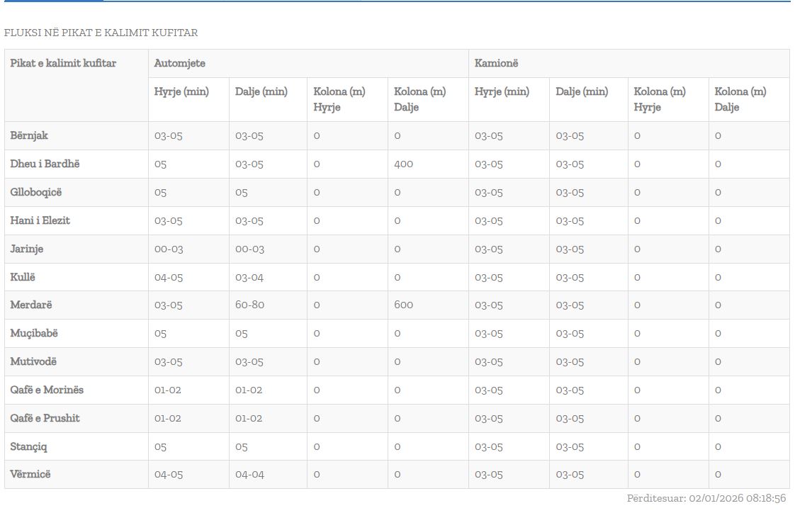The image size is (812, 513).
Task: Click the Hani i Elezit row name
Action: [x=40, y=220]
